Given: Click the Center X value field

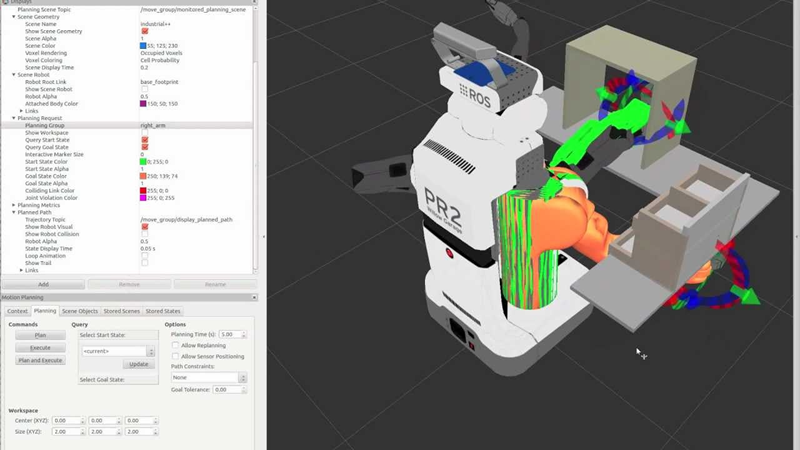Looking at the screenshot, I should pyautogui.click(x=66, y=420).
